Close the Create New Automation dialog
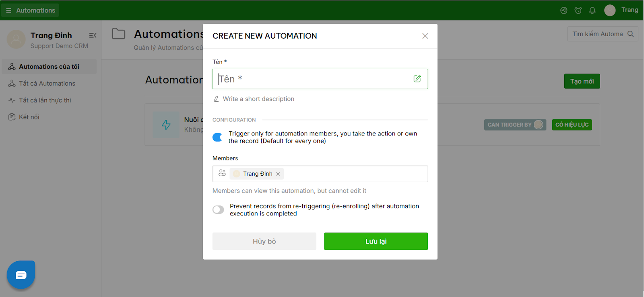 (425, 36)
